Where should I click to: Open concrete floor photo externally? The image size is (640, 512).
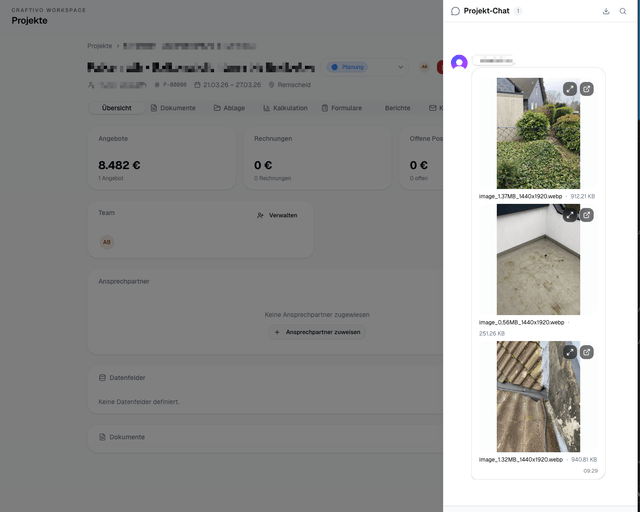point(587,215)
